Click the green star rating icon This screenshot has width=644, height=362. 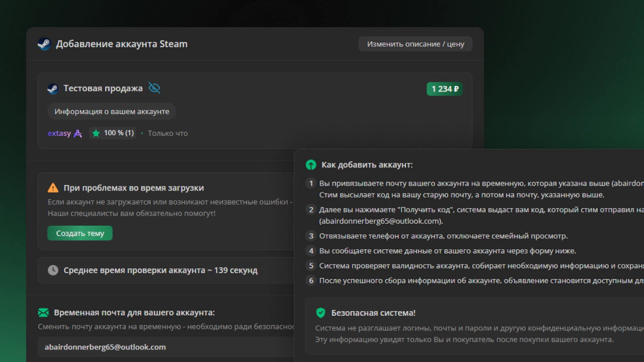(x=96, y=133)
